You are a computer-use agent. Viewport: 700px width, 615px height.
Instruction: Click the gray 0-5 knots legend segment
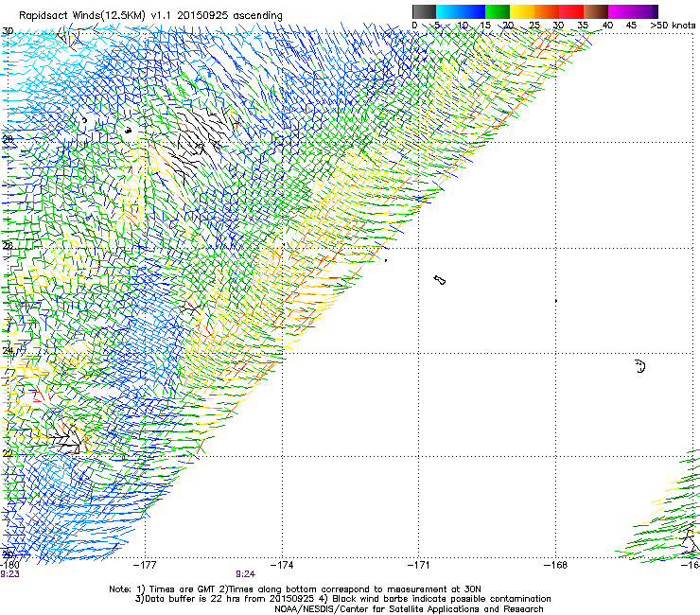point(424,11)
